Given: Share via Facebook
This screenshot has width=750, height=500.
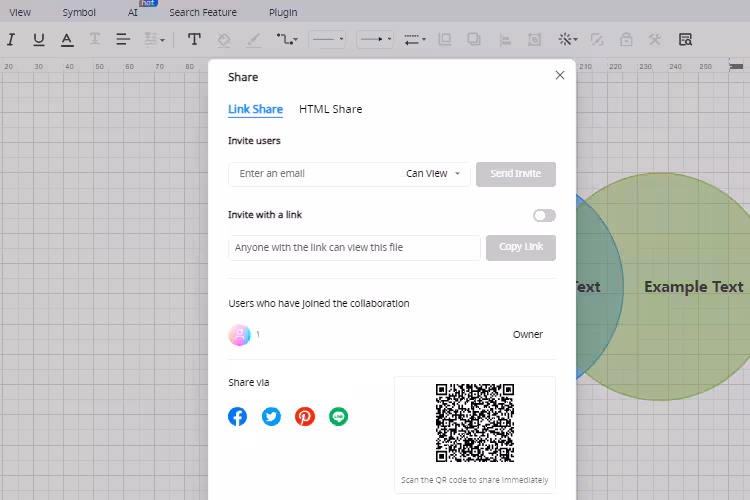Looking at the screenshot, I should click(x=238, y=416).
